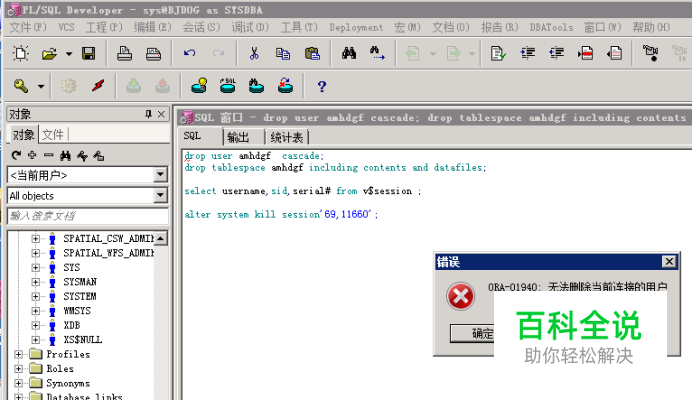This screenshot has width=692, height=400.
Task: Click the object search input field
Action: (x=88, y=216)
